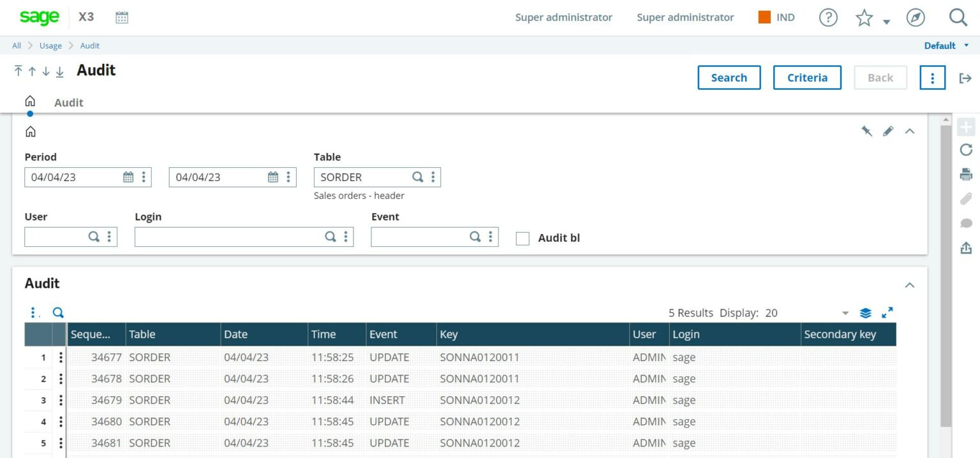Click the Search button

coord(729,77)
